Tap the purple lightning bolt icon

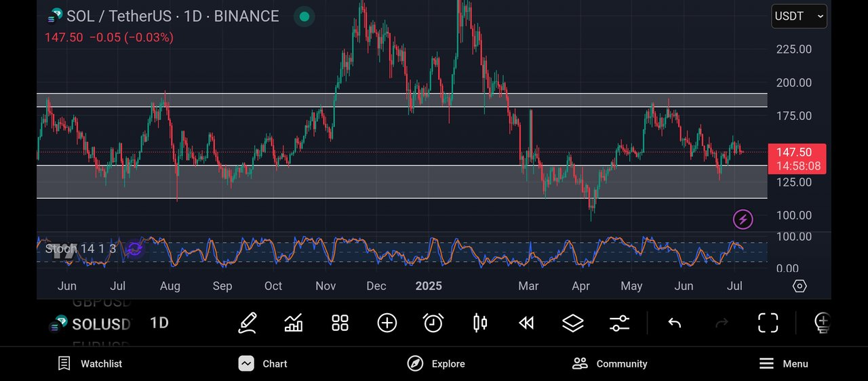point(743,219)
